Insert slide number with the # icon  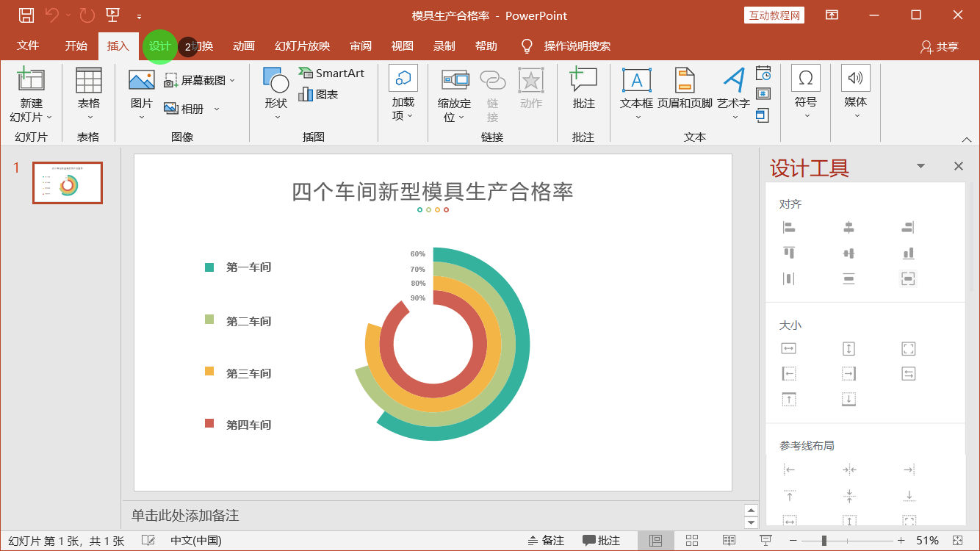coord(763,94)
